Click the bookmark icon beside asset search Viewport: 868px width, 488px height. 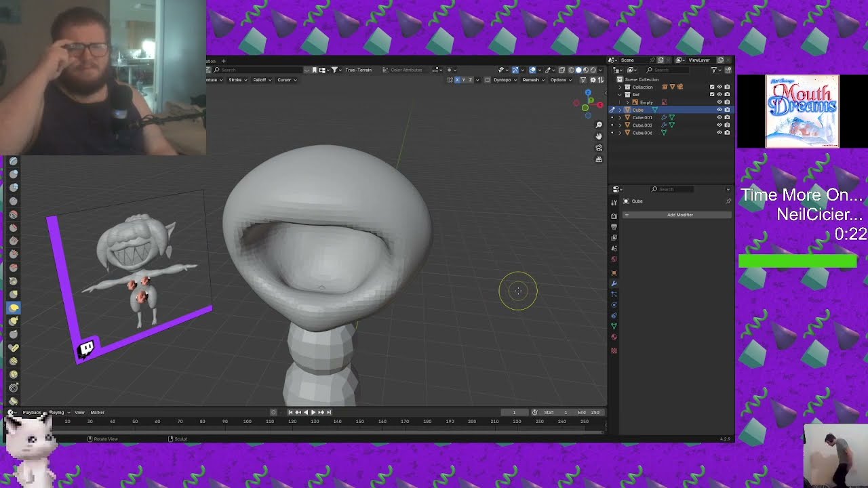(x=315, y=70)
